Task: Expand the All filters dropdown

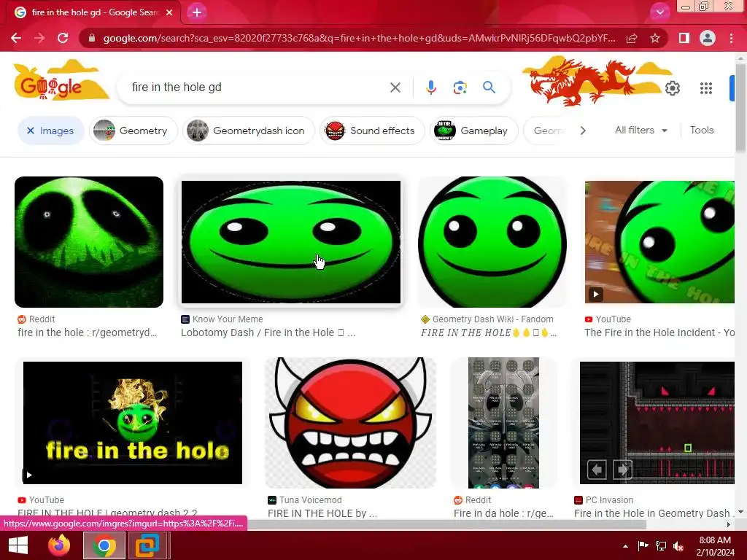Action: pyautogui.click(x=641, y=130)
